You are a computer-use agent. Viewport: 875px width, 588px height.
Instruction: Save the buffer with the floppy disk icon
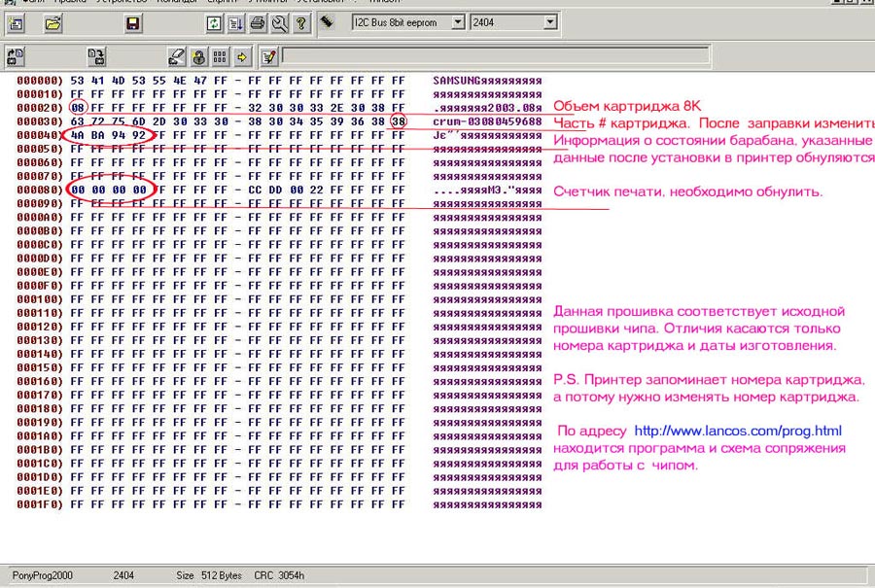(x=133, y=23)
